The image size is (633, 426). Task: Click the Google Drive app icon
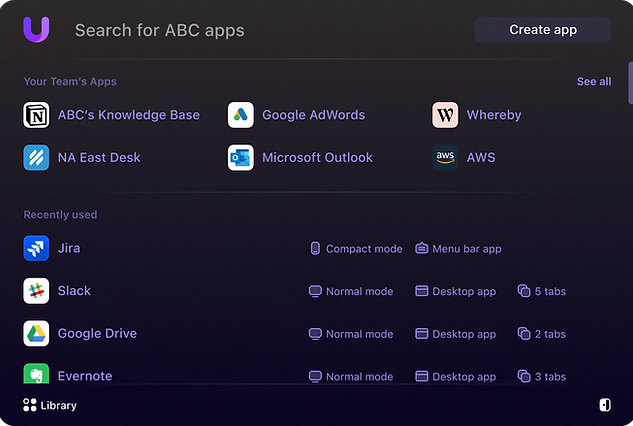[36, 334]
